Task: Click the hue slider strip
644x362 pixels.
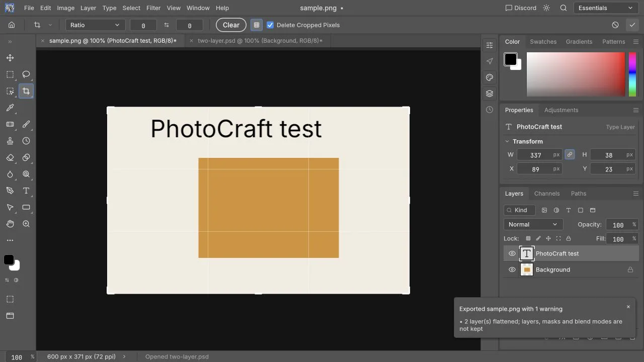Action: 632,74
